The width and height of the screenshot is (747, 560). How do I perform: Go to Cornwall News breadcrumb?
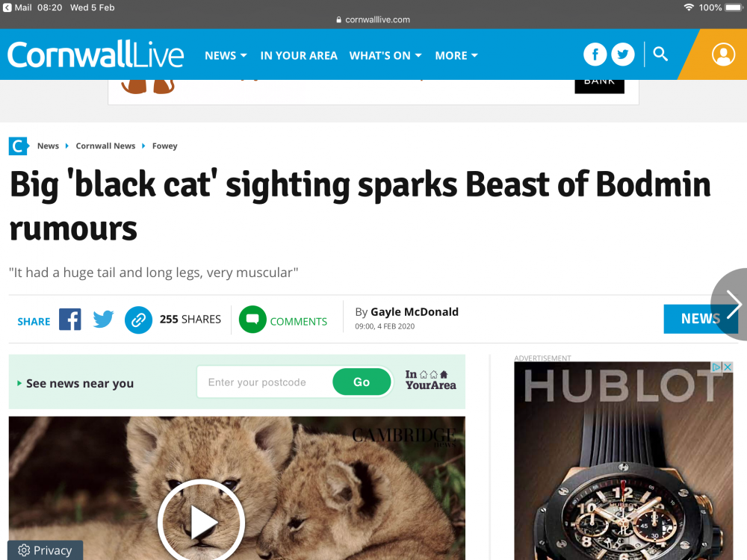[105, 146]
